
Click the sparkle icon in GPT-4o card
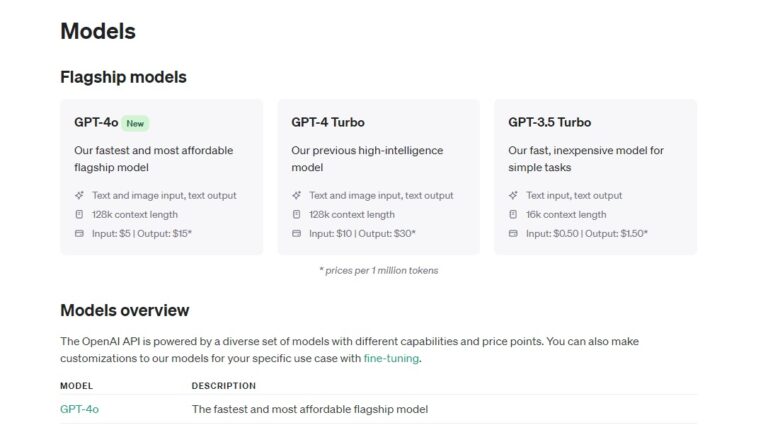(79, 196)
